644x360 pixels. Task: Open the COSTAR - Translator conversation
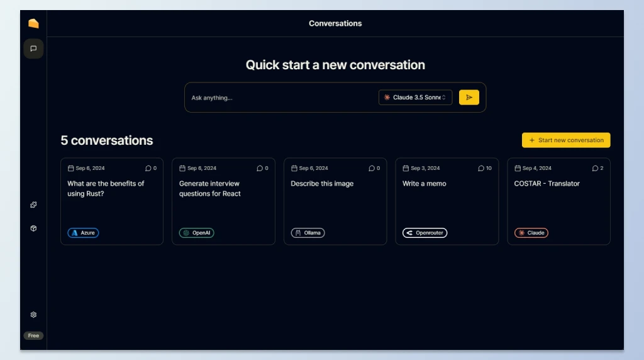(x=558, y=201)
